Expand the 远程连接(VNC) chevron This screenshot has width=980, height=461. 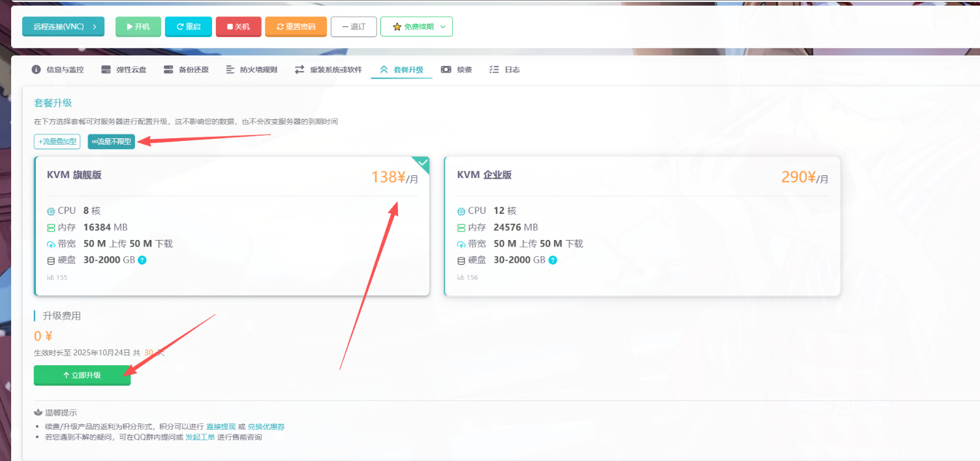(x=95, y=27)
